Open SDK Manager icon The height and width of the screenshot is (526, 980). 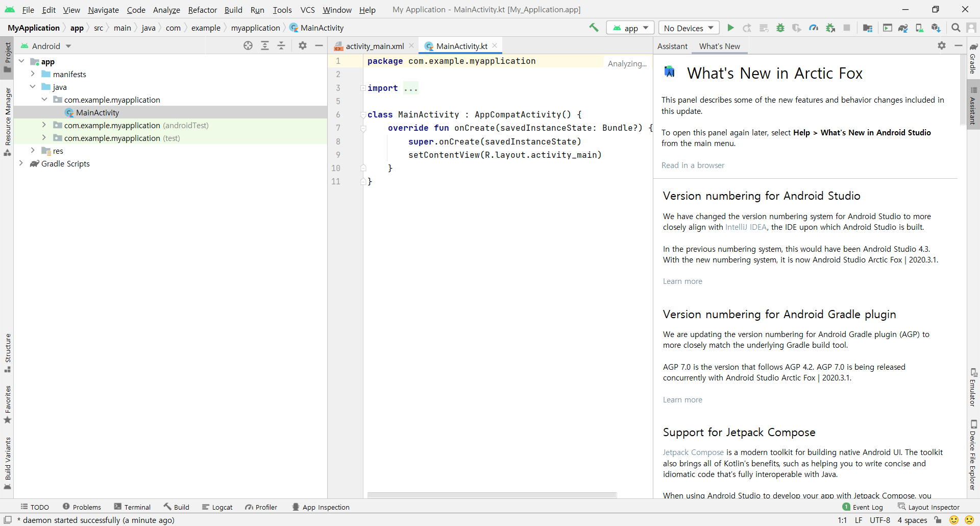(x=936, y=28)
